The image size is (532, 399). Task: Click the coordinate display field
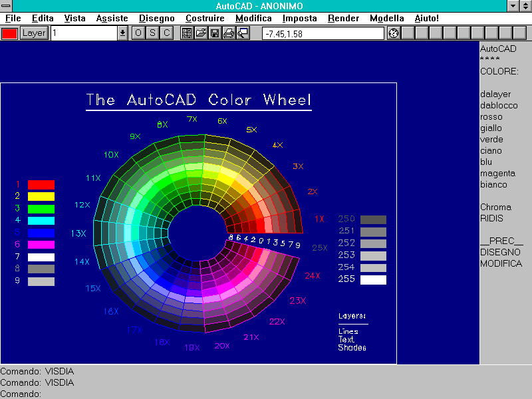[323, 34]
